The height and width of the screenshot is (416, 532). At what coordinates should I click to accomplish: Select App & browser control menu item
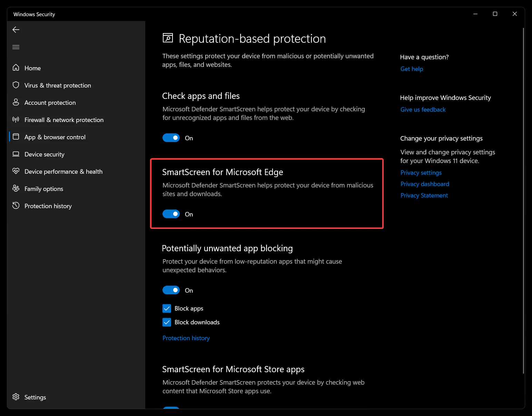click(x=55, y=137)
